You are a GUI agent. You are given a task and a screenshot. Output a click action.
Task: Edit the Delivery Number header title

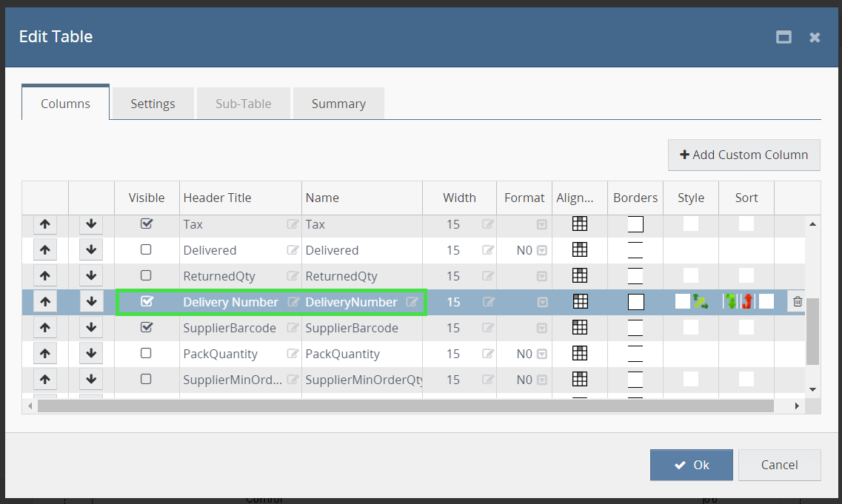tap(293, 302)
